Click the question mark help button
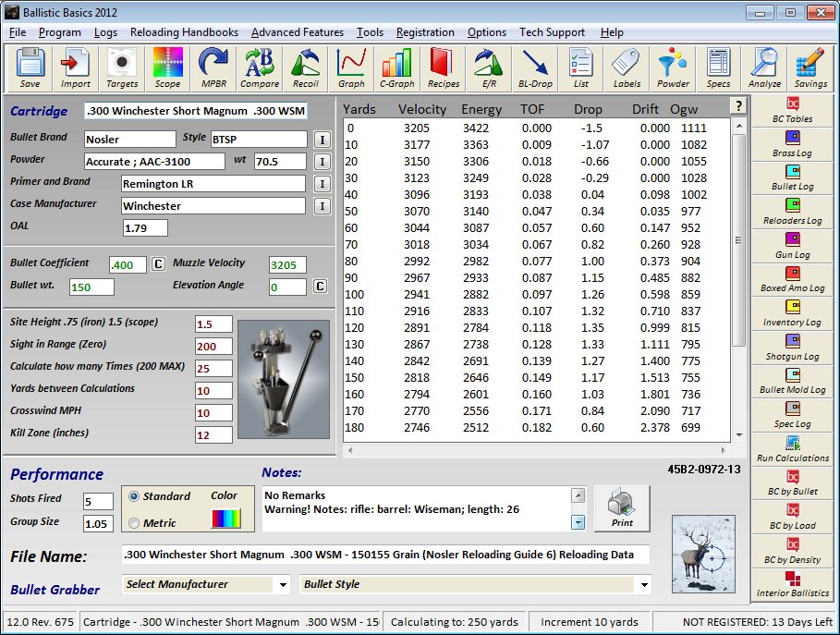This screenshot has height=635, width=840. pyautogui.click(x=738, y=106)
